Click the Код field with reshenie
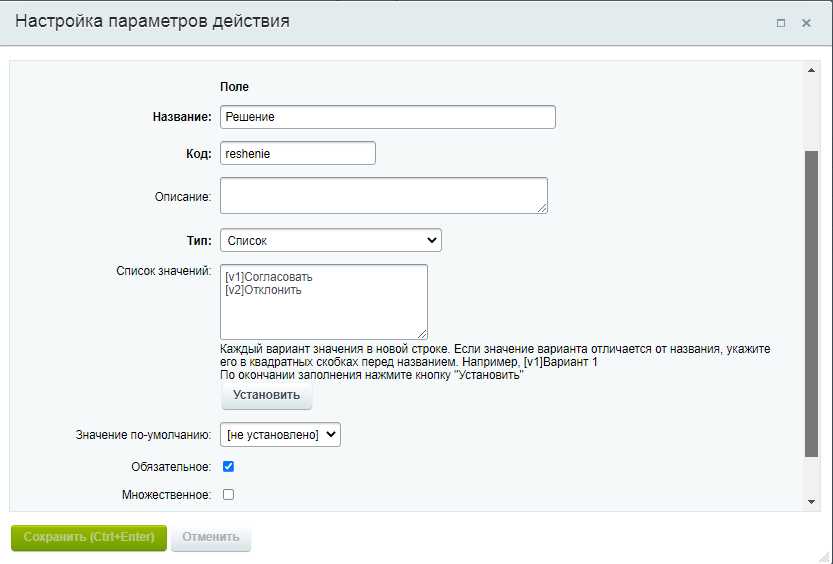This screenshot has height=564, width=833. 298,153
